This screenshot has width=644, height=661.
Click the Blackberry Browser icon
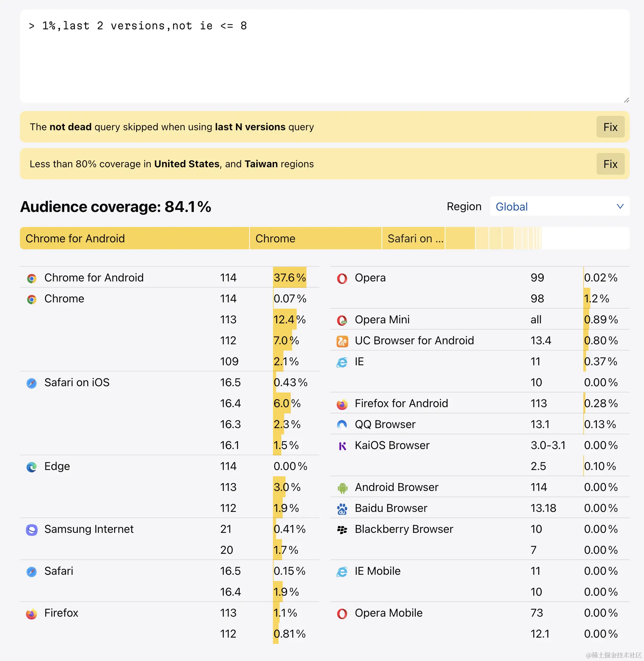342,530
